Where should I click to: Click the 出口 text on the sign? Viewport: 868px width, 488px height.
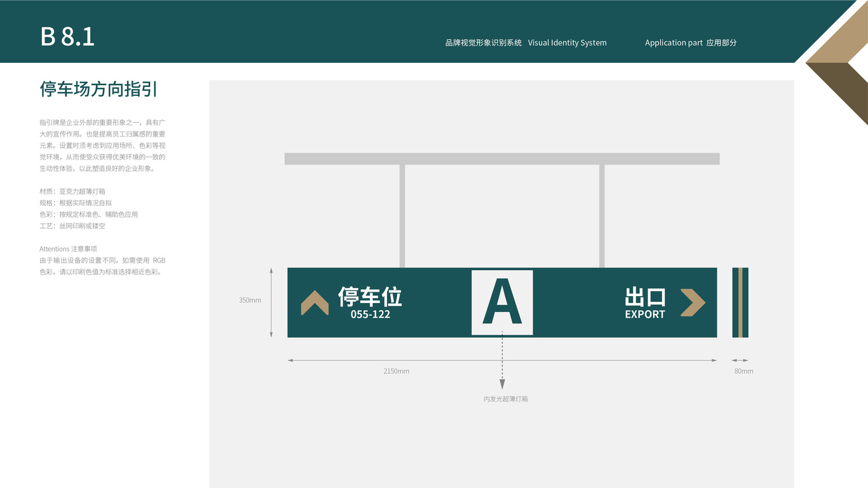[645, 297]
